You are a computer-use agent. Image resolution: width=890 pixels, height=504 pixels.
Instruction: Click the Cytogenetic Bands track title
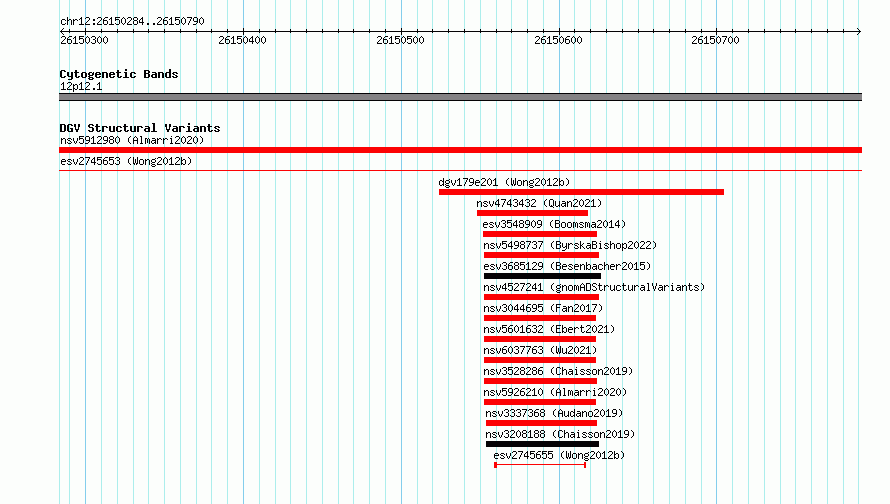pyautogui.click(x=119, y=74)
